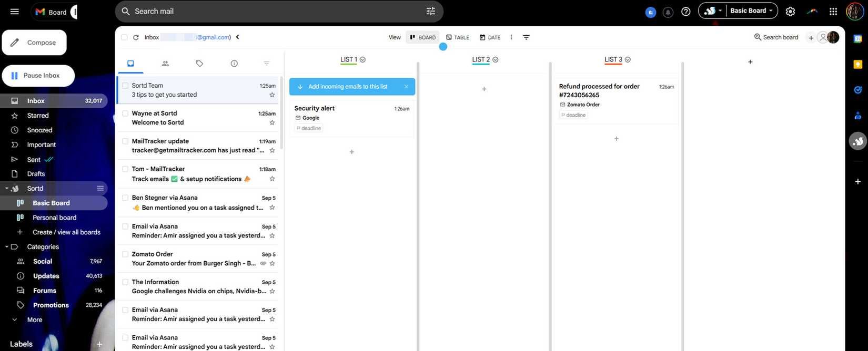Select the Primary inbox tab
This screenshot has width=868, height=351.
pyautogui.click(x=130, y=64)
